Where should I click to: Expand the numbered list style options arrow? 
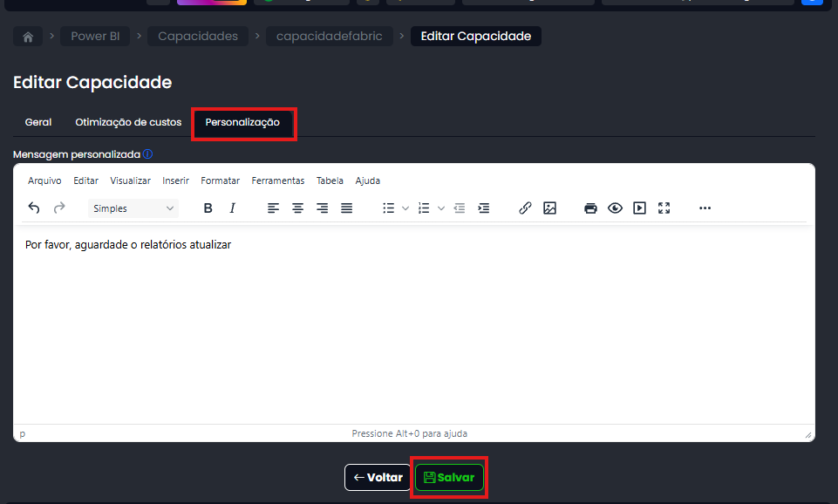point(441,208)
